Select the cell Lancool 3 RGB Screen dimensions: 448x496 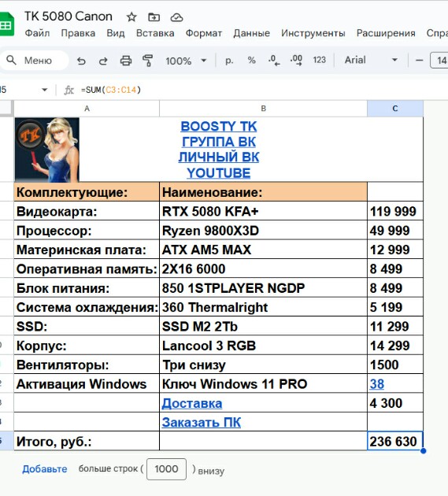pyautogui.click(x=263, y=346)
